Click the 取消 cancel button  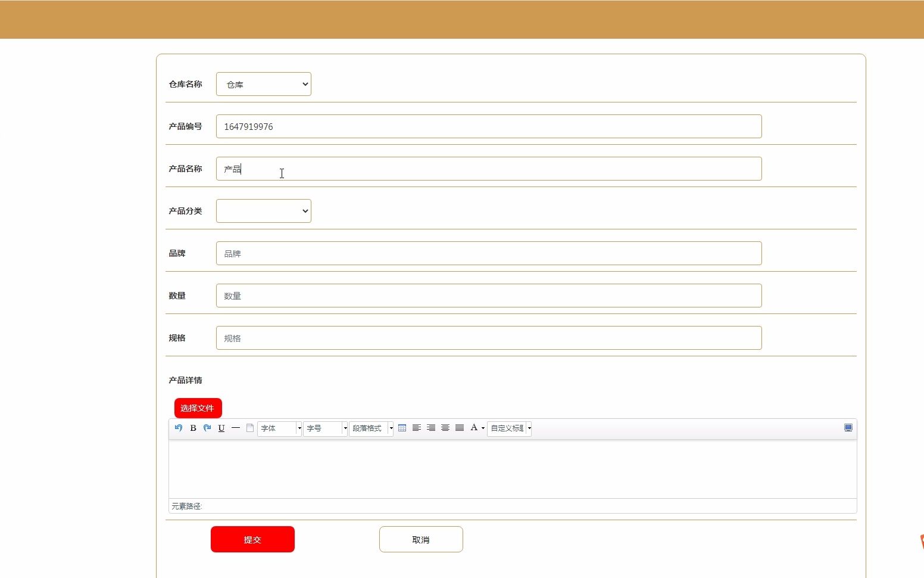421,539
